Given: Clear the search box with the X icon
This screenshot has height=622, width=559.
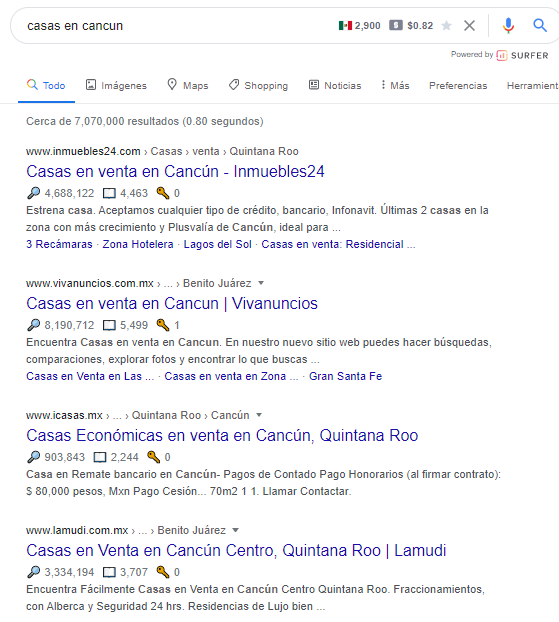Looking at the screenshot, I should [469, 26].
